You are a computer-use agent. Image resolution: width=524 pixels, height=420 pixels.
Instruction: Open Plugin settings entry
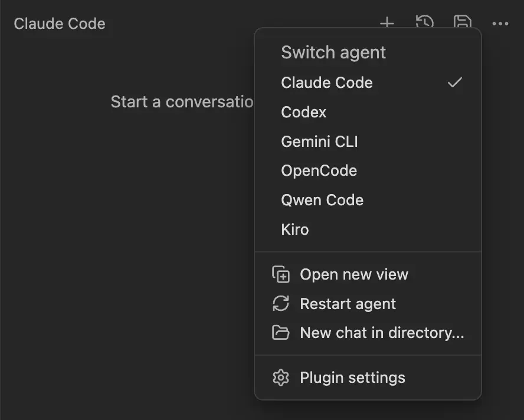(x=368, y=378)
